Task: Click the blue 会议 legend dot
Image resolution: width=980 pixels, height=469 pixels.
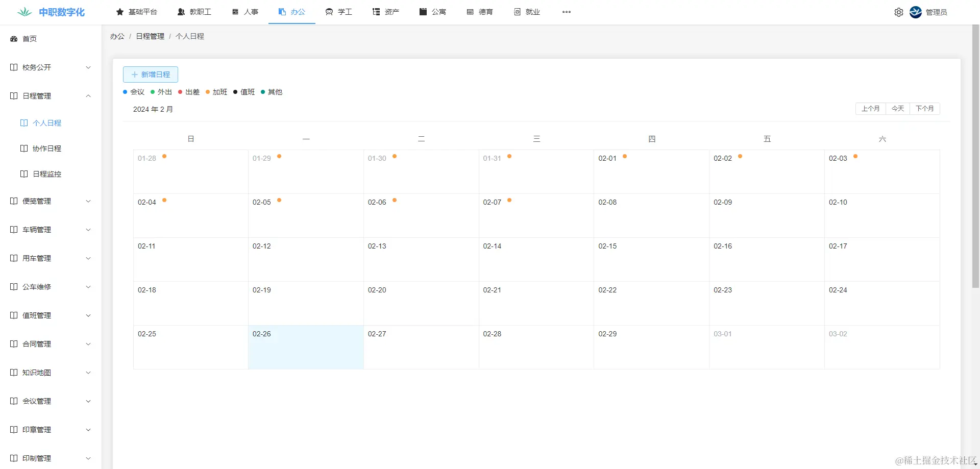Action: coord(125,92)
